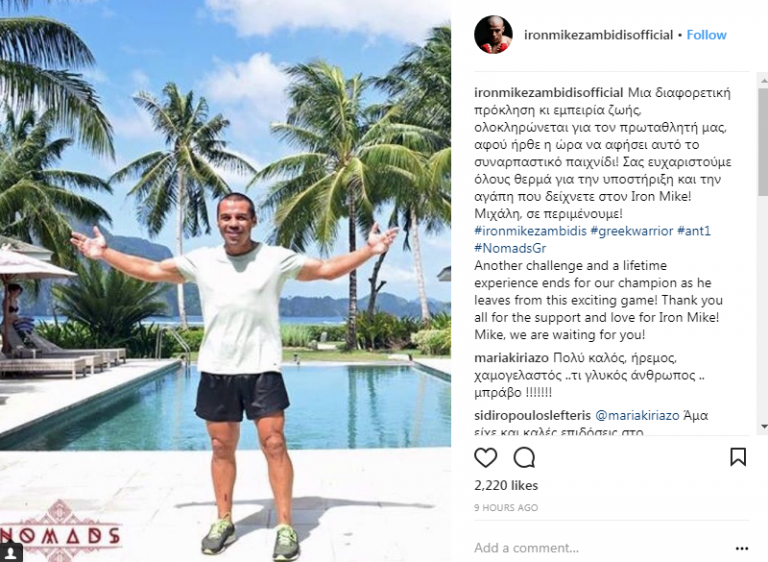Click the comment speech bubble icon
Viewport: 768px width, 562px height.
click(x=524, y=457)
